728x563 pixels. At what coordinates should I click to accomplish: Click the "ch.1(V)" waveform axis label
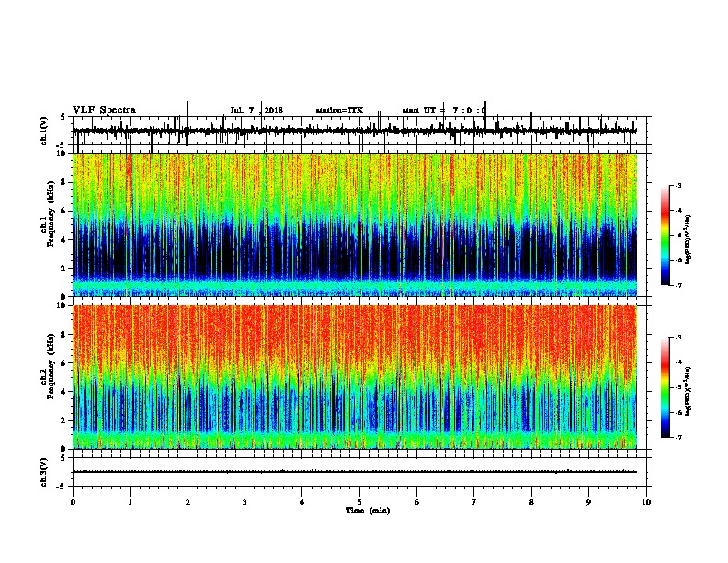click(x=44, y=131)
